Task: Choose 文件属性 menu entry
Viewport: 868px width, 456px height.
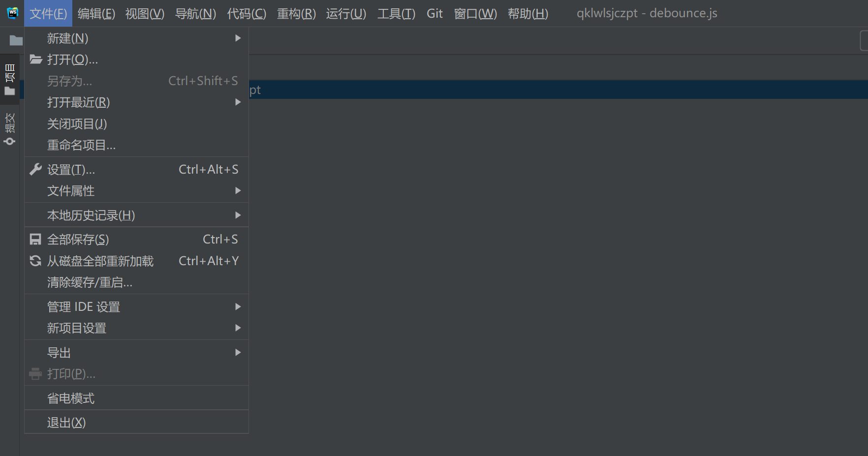Action: (136, 190)
